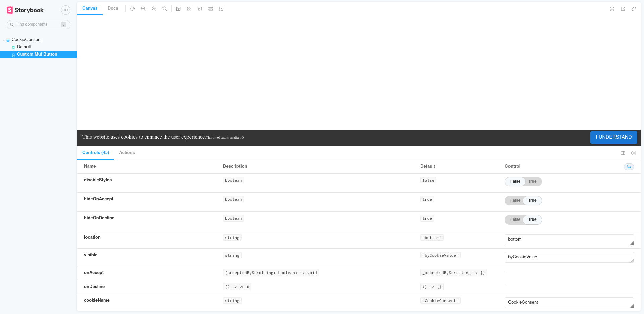Select the Default story
The width and height of the screenshot is (644, 314).
[24, 47]
